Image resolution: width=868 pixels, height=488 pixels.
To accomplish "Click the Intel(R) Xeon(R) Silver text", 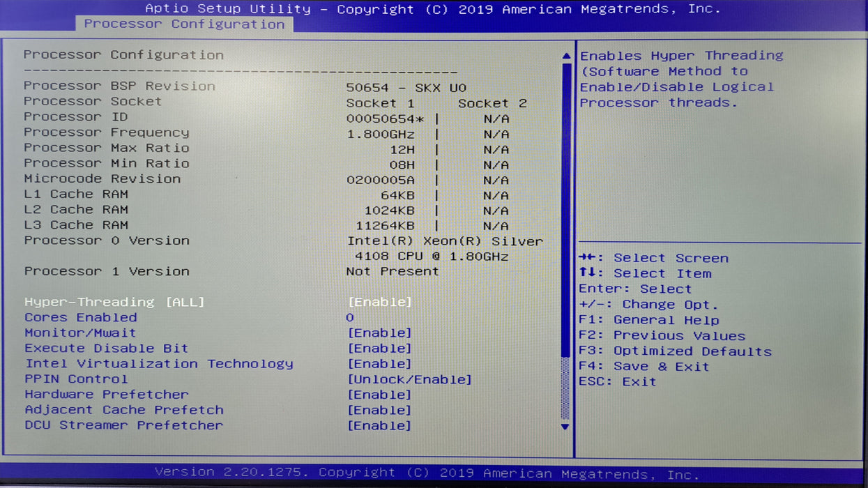I will (x=445, y=242).
